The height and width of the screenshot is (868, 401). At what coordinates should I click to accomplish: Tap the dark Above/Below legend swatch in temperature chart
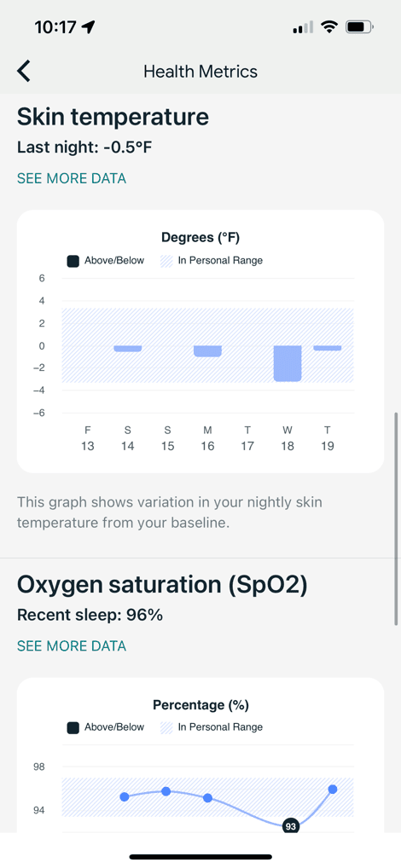[x=73, y=261]
